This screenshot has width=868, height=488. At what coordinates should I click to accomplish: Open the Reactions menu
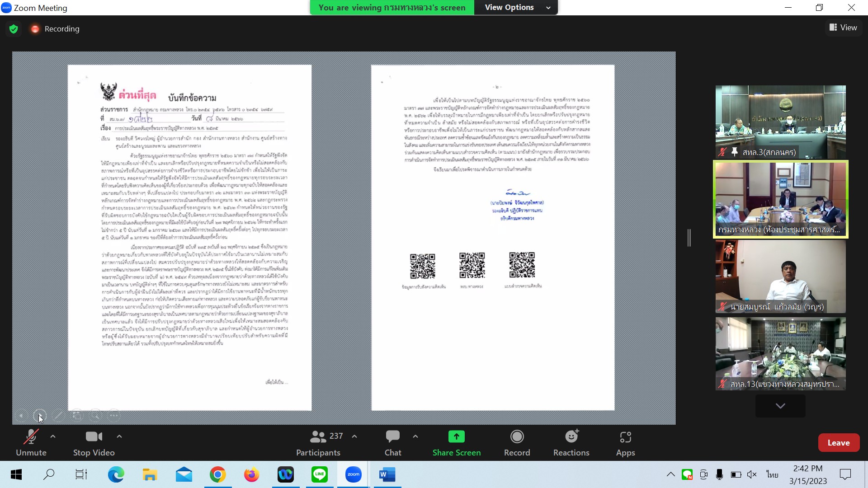(x=571, y=442)
